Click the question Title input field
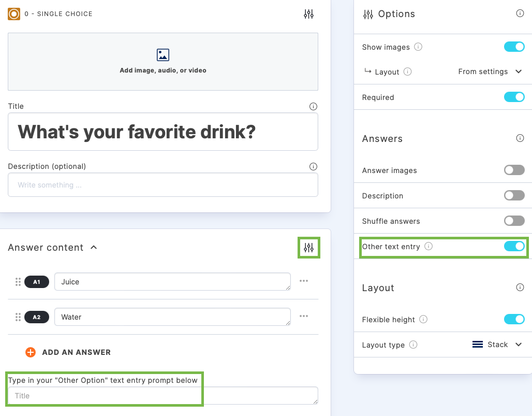Image resolution: width=532 pixels, height=416 pixels. tap(163, 132)
